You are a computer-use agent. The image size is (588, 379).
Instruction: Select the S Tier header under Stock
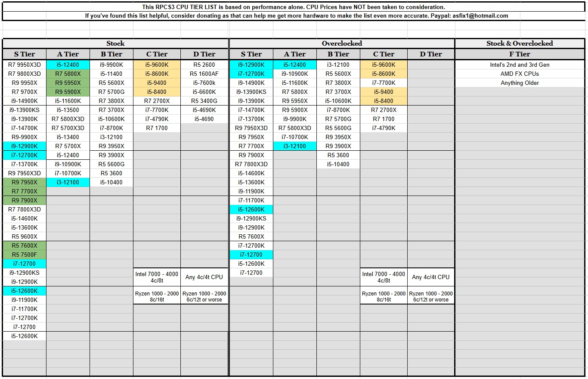25,54
